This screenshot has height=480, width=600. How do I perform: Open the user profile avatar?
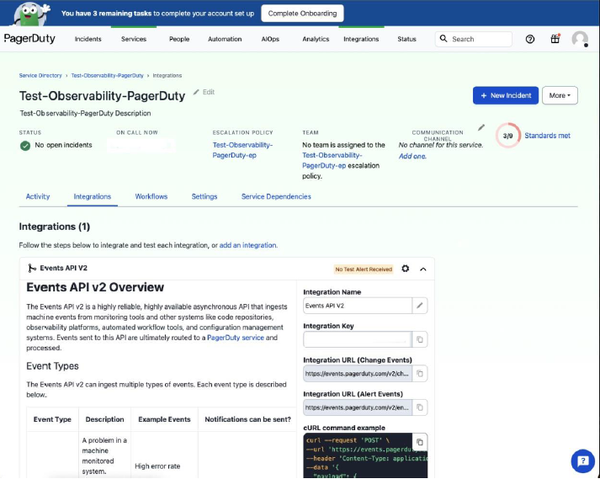(580, 39)
